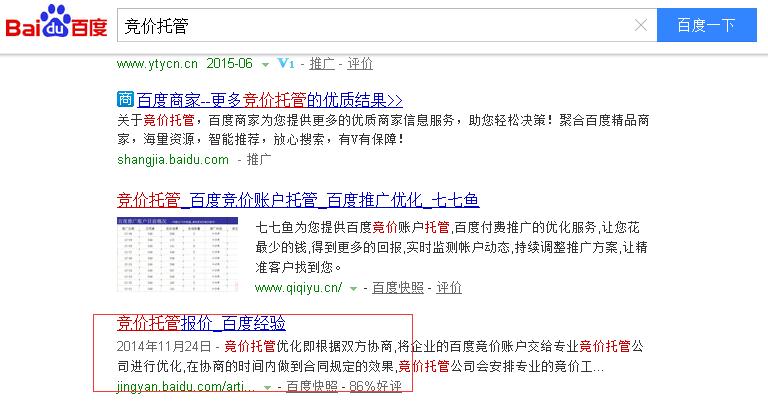Click the Baidu logo
The width and height of the screenshot is (768, 403).
pyautogui.click(x=56, y=22)
